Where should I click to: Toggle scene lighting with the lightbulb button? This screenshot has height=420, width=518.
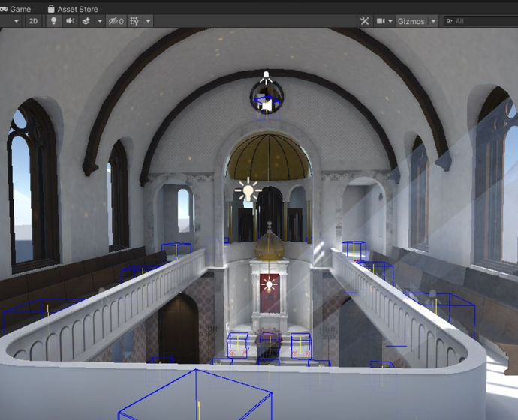point(53,21)
